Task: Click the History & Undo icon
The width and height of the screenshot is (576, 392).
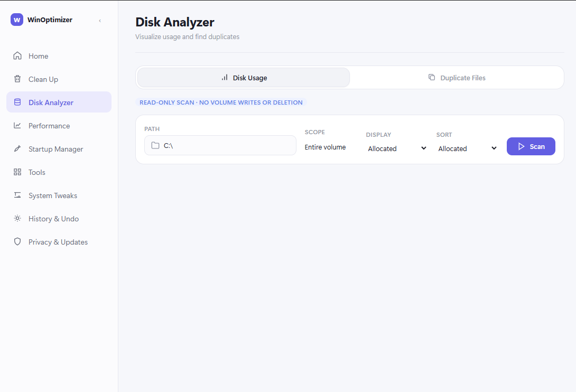Action: (17, 219)
